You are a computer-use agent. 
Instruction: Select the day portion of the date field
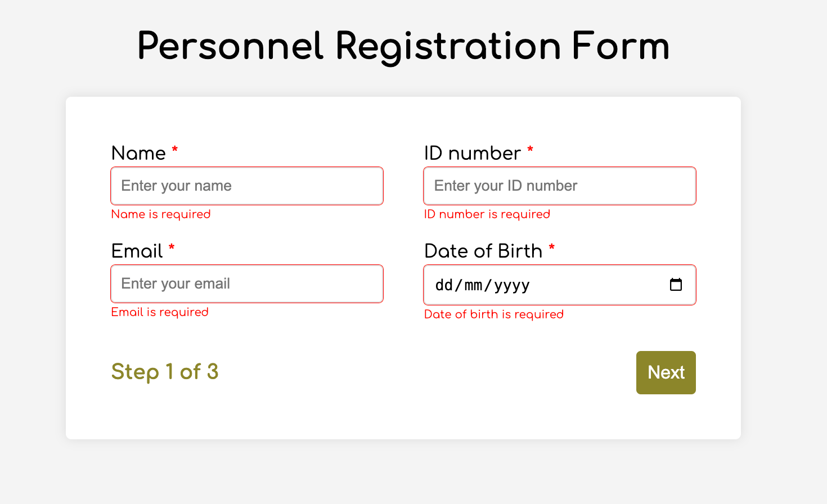pos(444,285)
